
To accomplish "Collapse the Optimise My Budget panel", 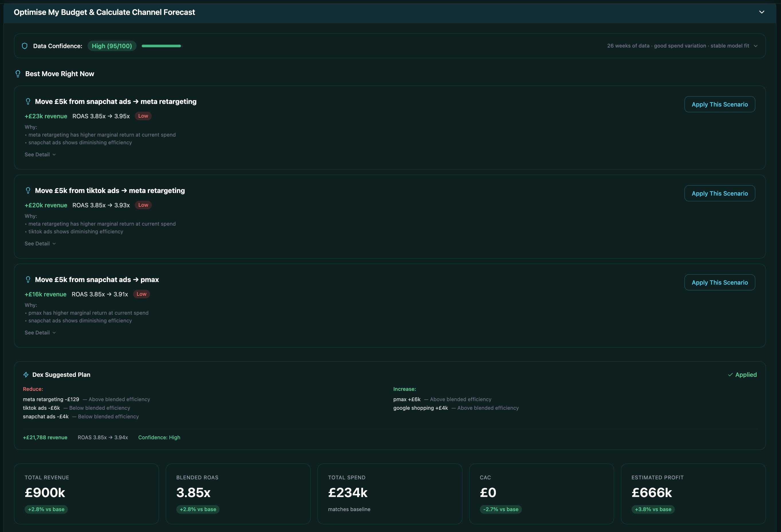I will click(762, 12).
